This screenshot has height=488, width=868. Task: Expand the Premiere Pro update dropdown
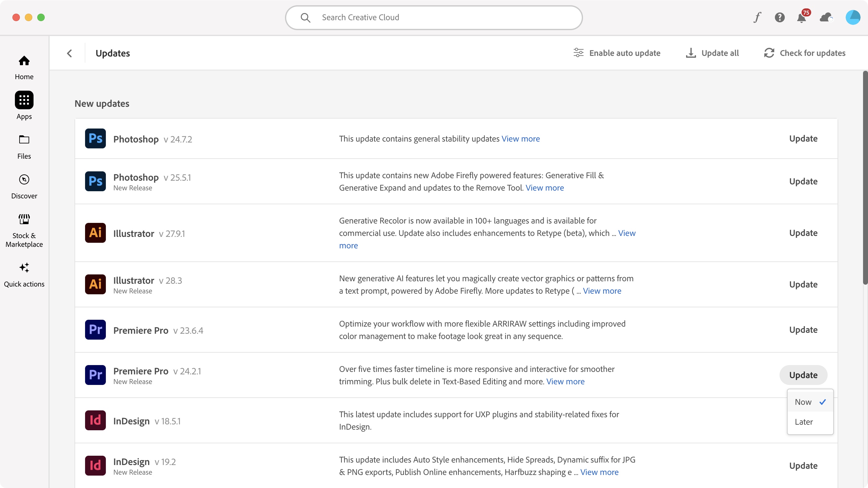tap(803, 375)
